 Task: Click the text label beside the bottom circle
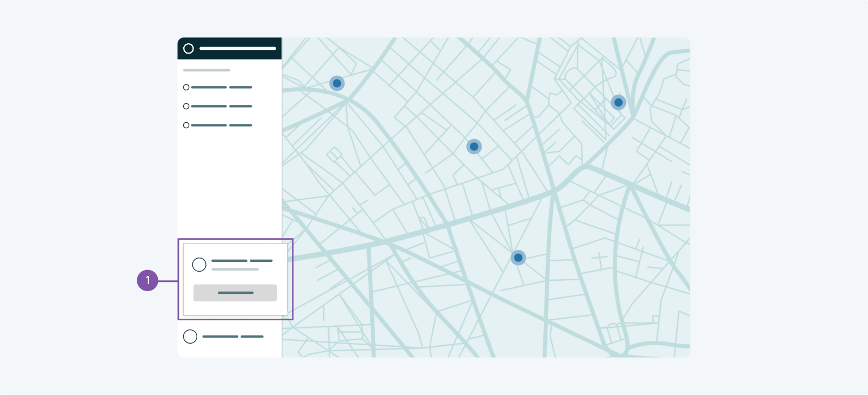[233, 337]
